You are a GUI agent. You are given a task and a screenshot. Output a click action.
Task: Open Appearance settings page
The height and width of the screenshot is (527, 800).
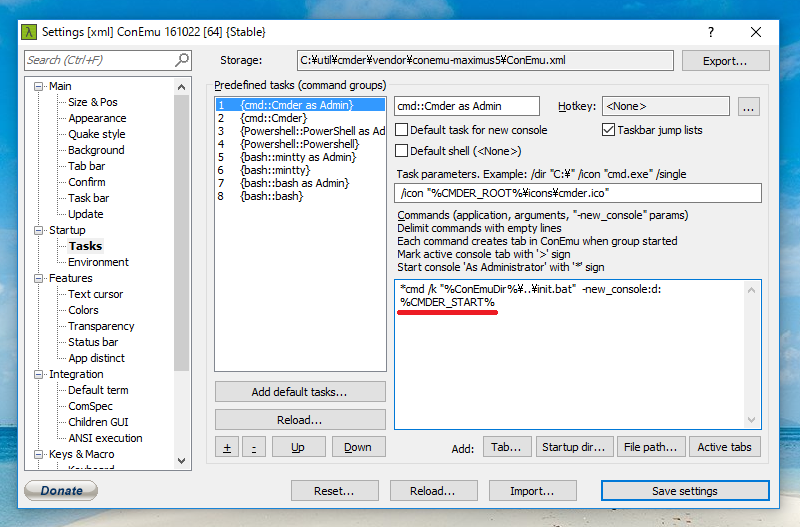97,118
